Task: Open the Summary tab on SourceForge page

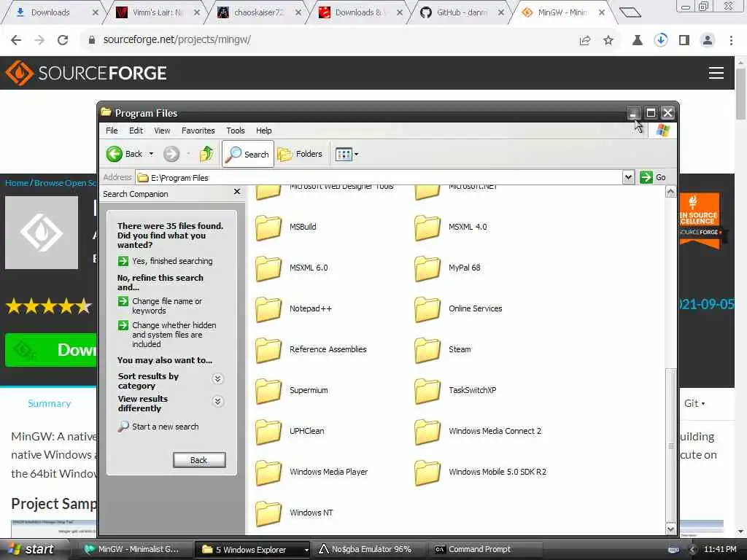Action: coord(49,403)
